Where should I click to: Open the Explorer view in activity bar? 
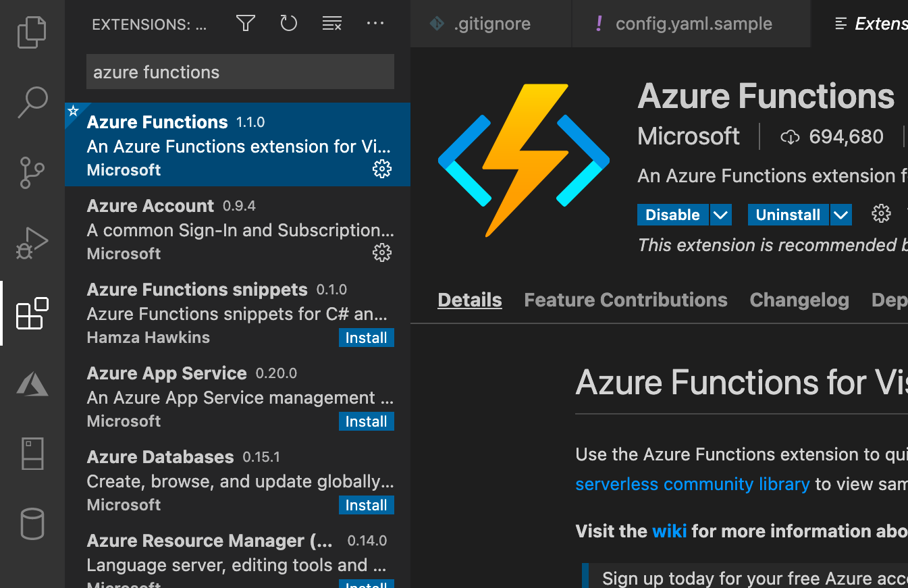[x=32, y=33]
